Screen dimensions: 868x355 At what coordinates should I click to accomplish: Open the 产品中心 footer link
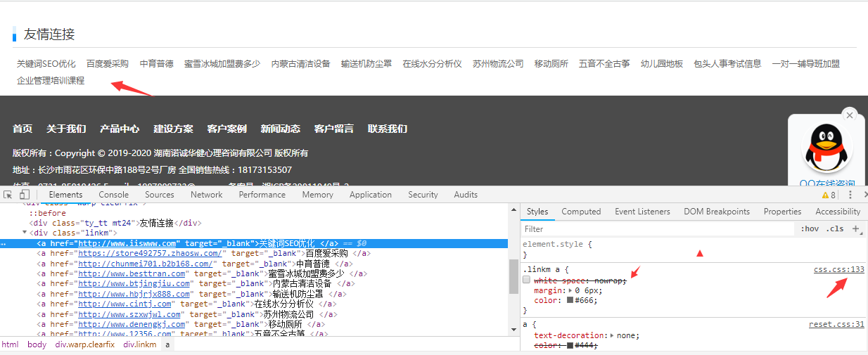click(120, 129)
